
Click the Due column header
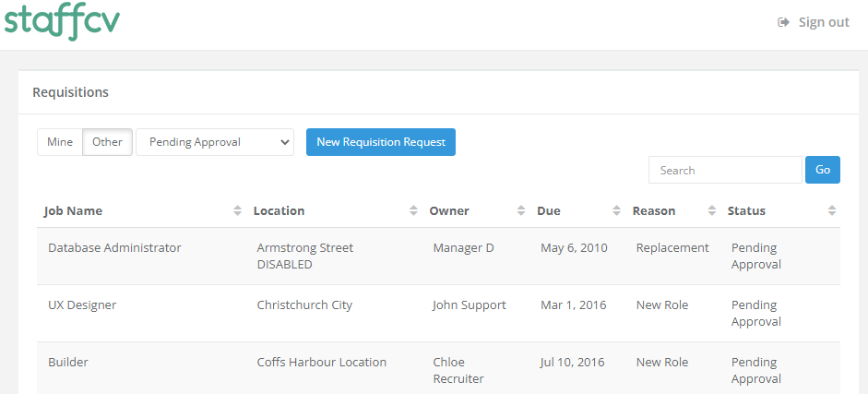pos(549,210)
